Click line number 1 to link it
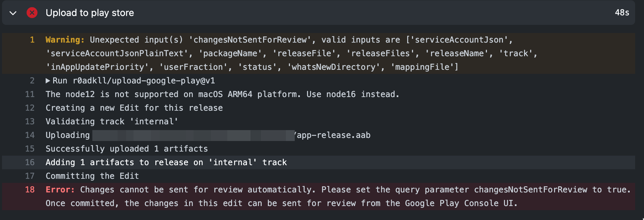 click(32, 40)
